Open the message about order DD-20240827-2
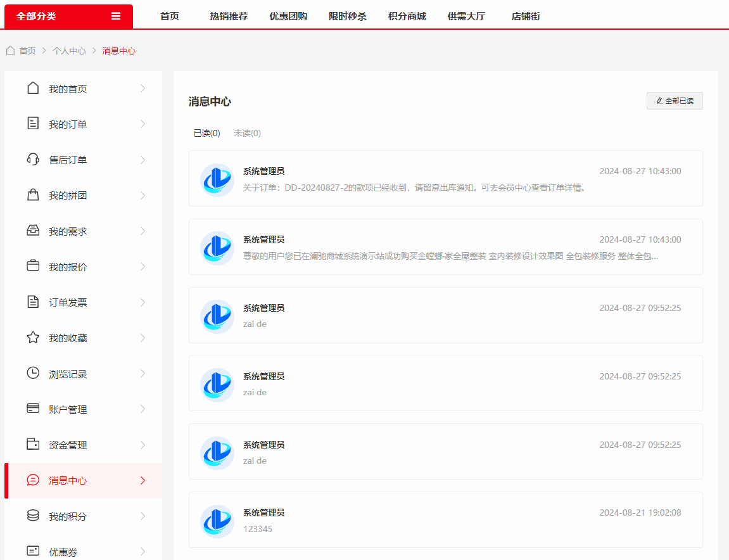 click(415, 188)
